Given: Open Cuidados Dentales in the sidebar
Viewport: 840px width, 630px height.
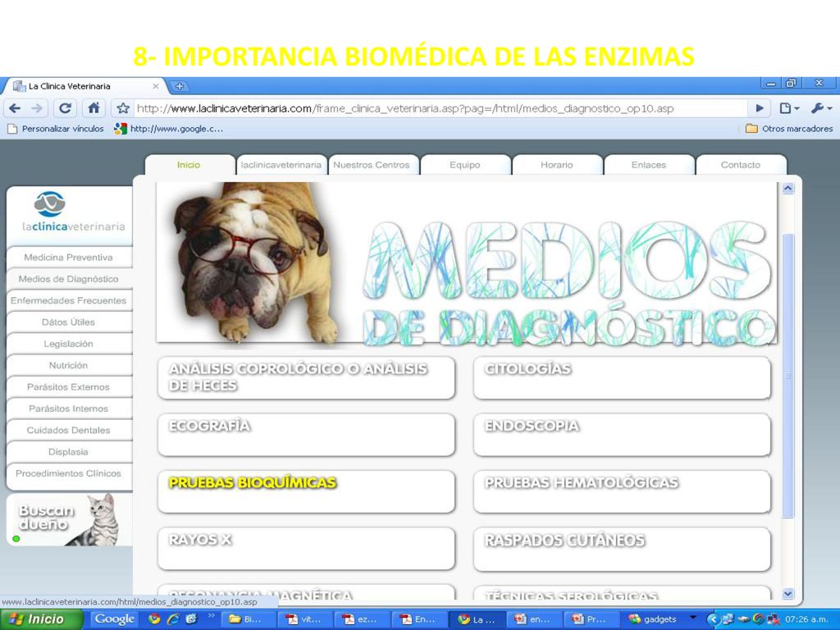Looking at the screenshot, I should point(69,430).
